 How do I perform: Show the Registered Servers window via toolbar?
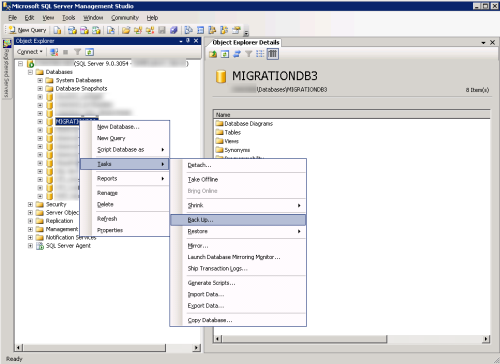(x=188, y=30)
